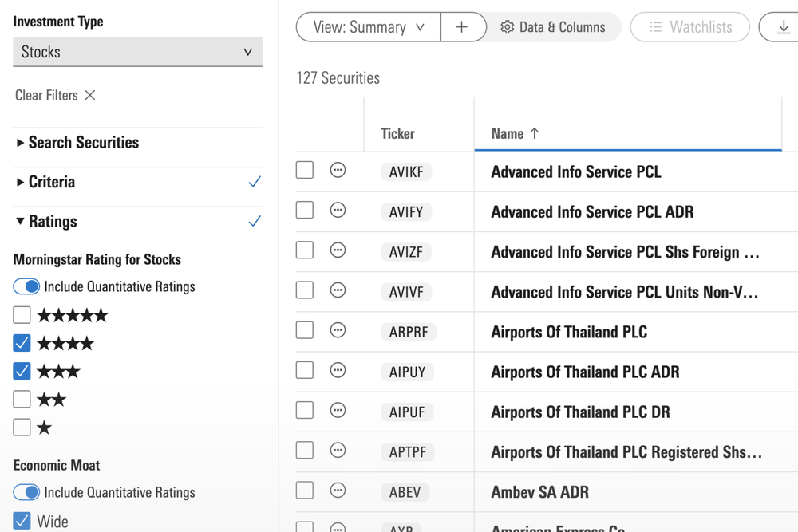Open more options for AIPUY row
The height and width of the screenshot is (532, 798).
tap(338, 370)
